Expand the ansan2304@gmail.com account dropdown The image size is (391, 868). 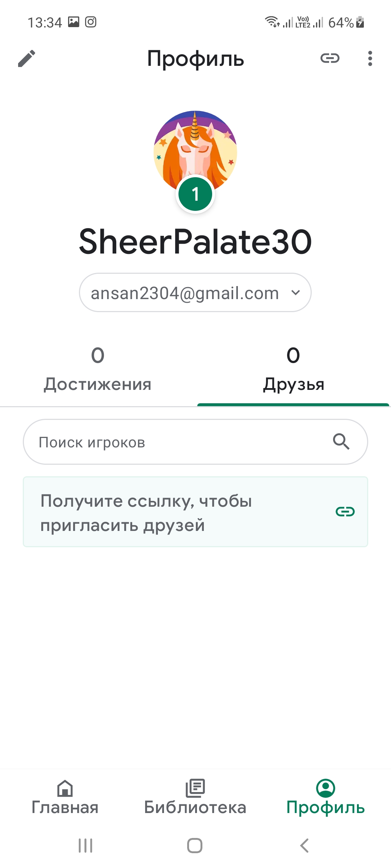point(185,293)
